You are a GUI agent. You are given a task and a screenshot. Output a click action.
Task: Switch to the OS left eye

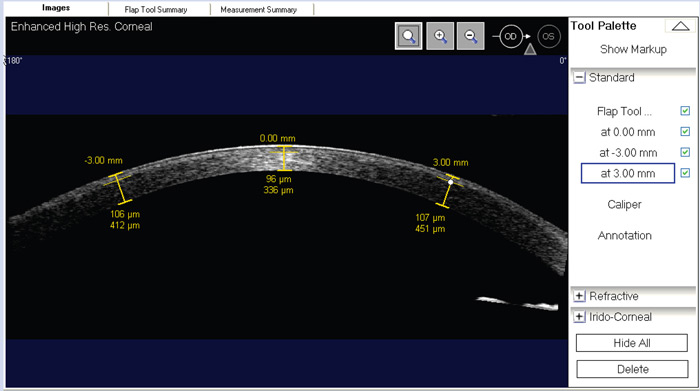(x=549, y=37)
